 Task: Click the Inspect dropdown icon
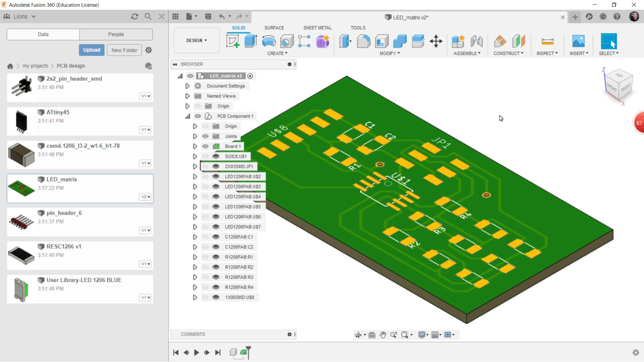[556, 53]
